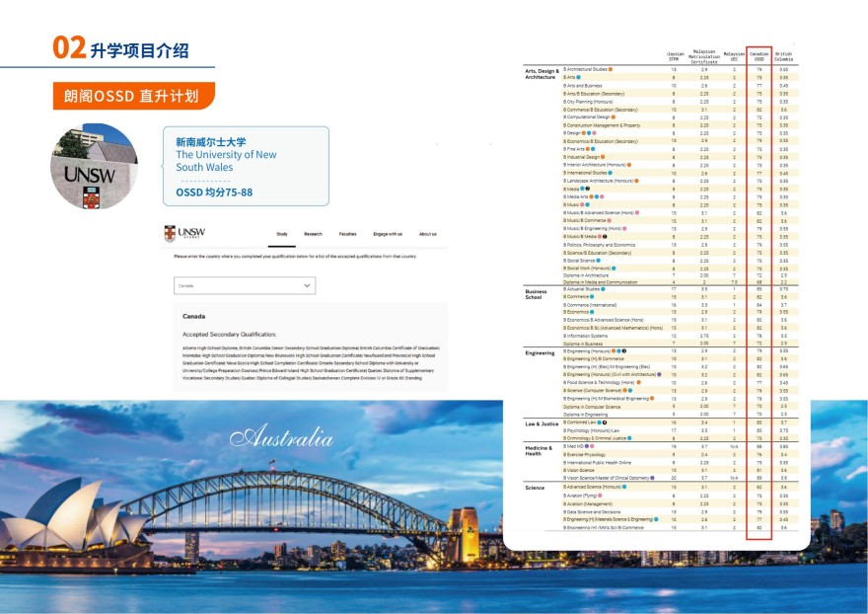Click the blue dot beside B Economics
The height and width of the screenshot is (614, 868).
click(x=592, y=312)
